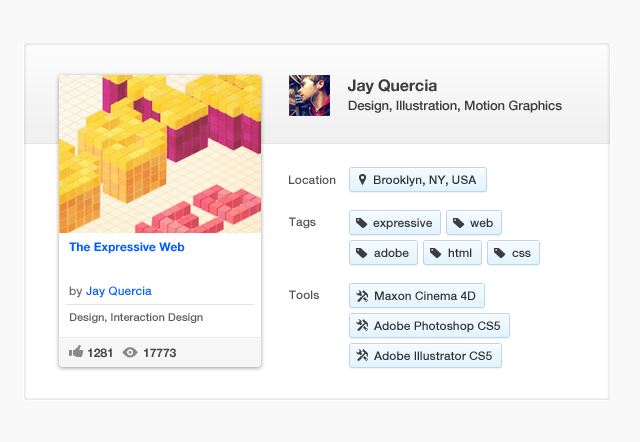The width and height of the screenshot is (640, 442).
Task: Select the 'html' tag
Action: [452, 253]
